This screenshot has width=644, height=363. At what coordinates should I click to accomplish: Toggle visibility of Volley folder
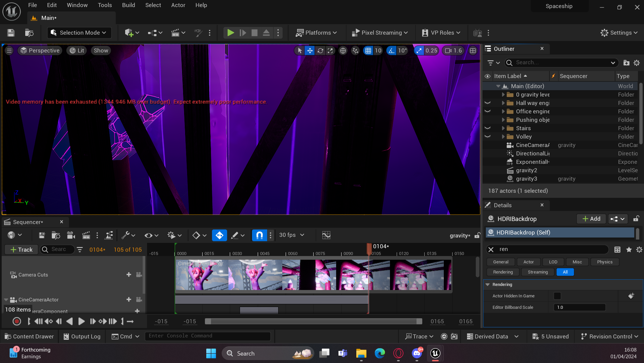pyautogui.click(x=488, y=137)
